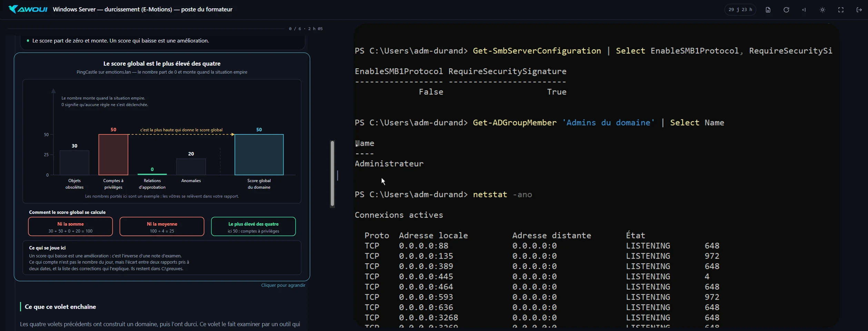Click the 'Adresse distante' column header
868x331 pixels.
pos(552,236)
